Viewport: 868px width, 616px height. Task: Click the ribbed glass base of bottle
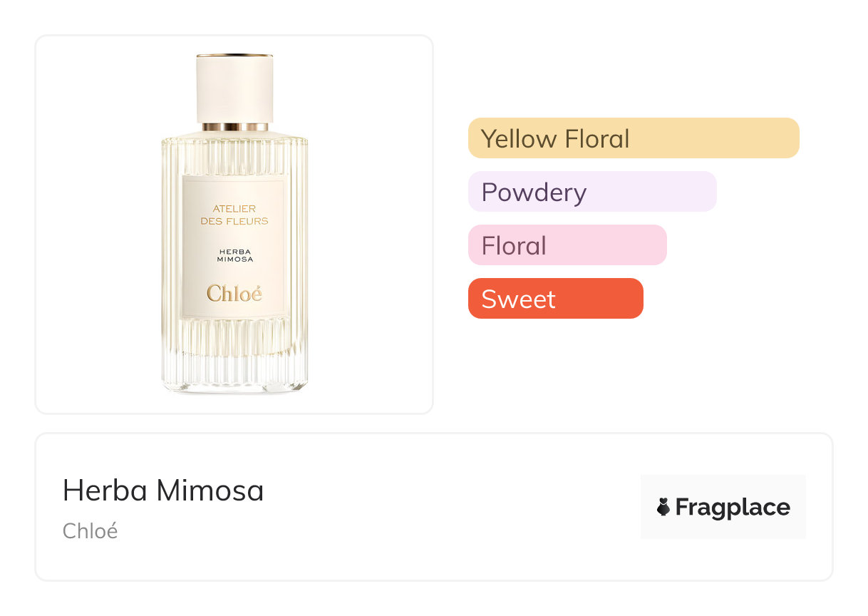coord(234,356)
